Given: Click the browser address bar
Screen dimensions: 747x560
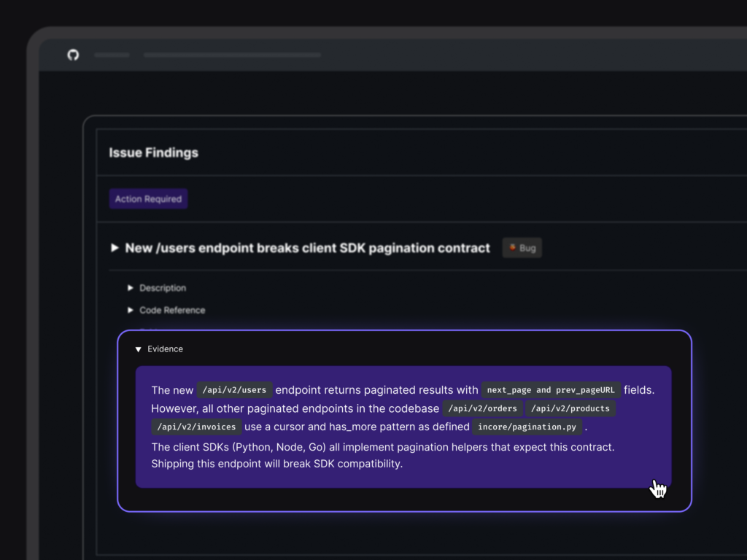Looking at the screenshot, I should [x=232, y=55].
